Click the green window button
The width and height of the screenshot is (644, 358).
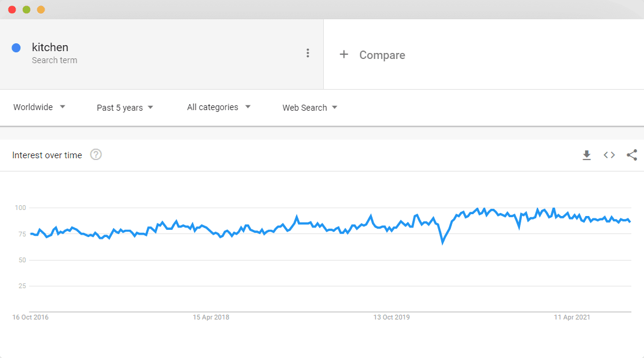click(x=26, y=10)
